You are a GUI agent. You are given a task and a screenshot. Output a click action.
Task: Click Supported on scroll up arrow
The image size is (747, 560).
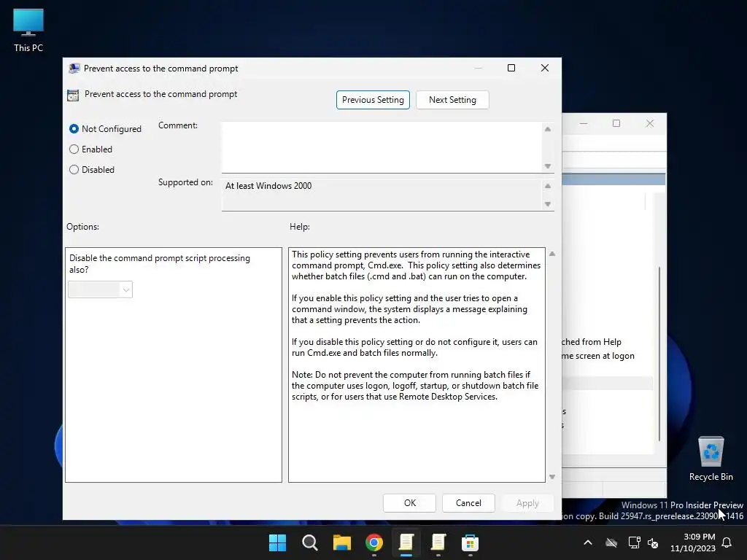click(x=548, y=186)
